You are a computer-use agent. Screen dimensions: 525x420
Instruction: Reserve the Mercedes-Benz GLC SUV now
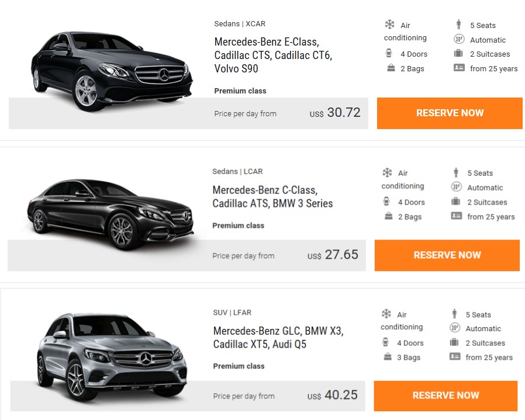point(445,396)
